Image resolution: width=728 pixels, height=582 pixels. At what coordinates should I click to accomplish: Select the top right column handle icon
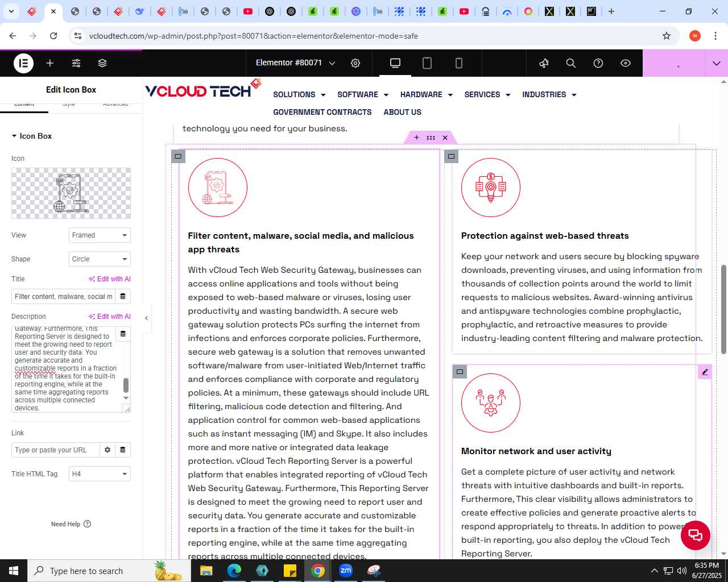[x=452, y=156]
